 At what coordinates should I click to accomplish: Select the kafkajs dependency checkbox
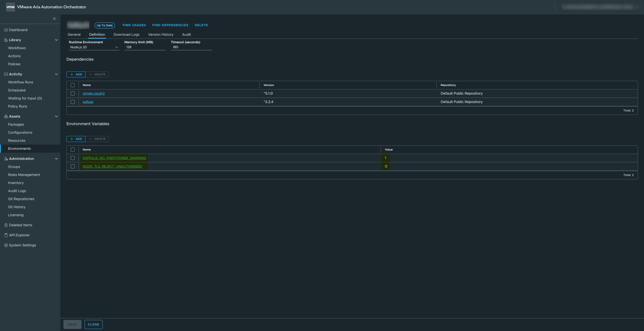(x=73, y=102)
